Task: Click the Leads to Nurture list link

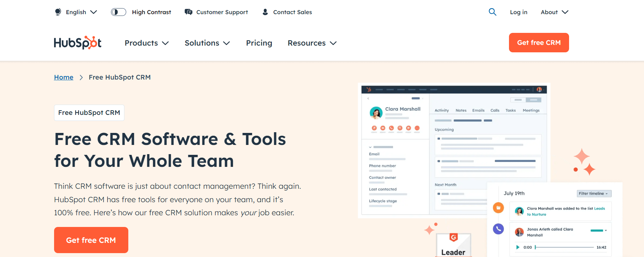Action: pos(566,211)
